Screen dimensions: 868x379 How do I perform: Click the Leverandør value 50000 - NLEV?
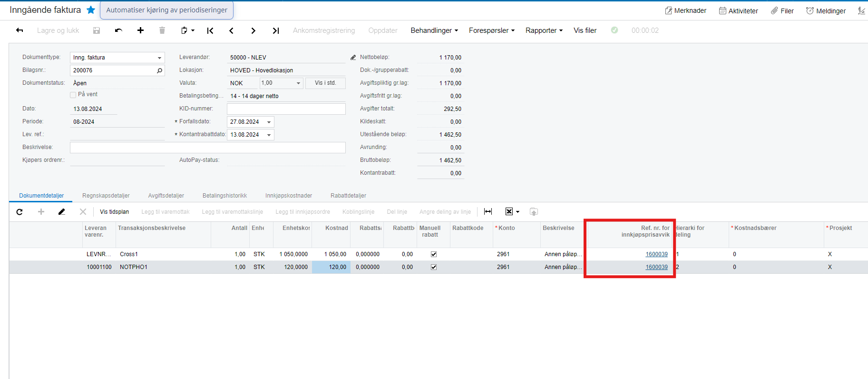point(248,58)
